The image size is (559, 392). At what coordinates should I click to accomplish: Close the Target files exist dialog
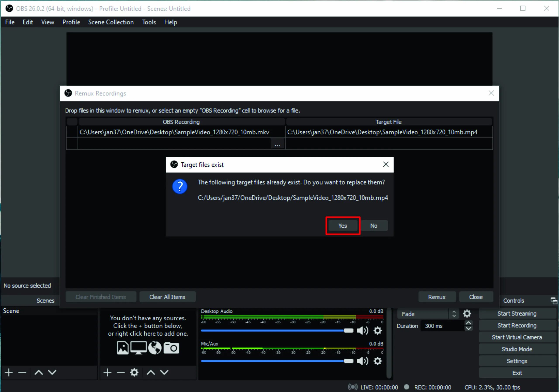coord(386,165)
